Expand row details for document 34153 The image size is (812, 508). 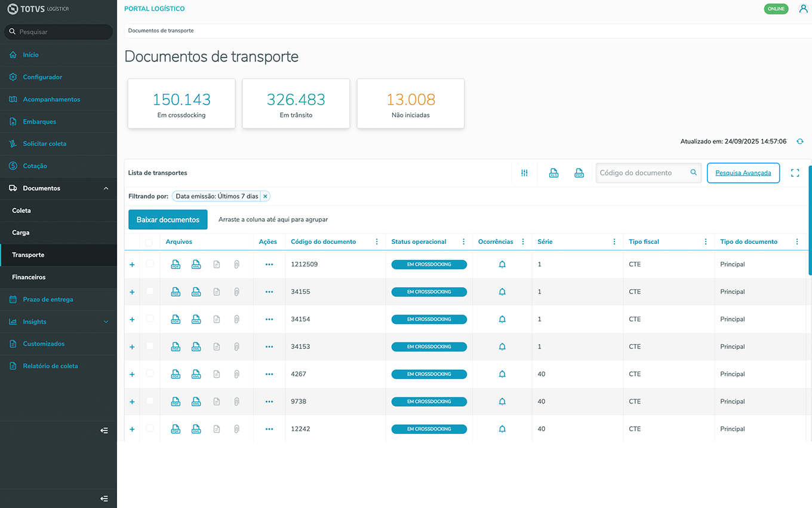point(132,347)
